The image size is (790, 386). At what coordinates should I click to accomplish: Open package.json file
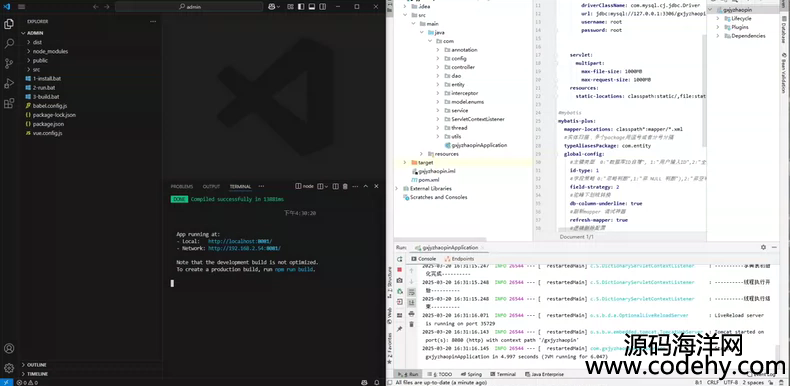pyautogui.click(x=48, y=124)
